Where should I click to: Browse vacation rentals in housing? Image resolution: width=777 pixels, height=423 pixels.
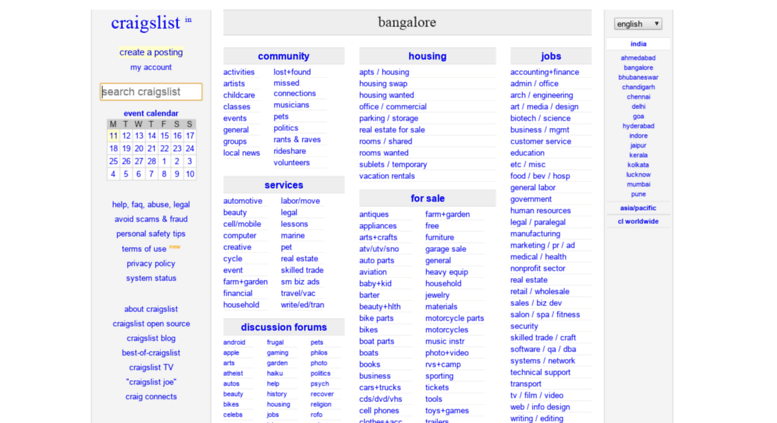[x=387, y=176]
